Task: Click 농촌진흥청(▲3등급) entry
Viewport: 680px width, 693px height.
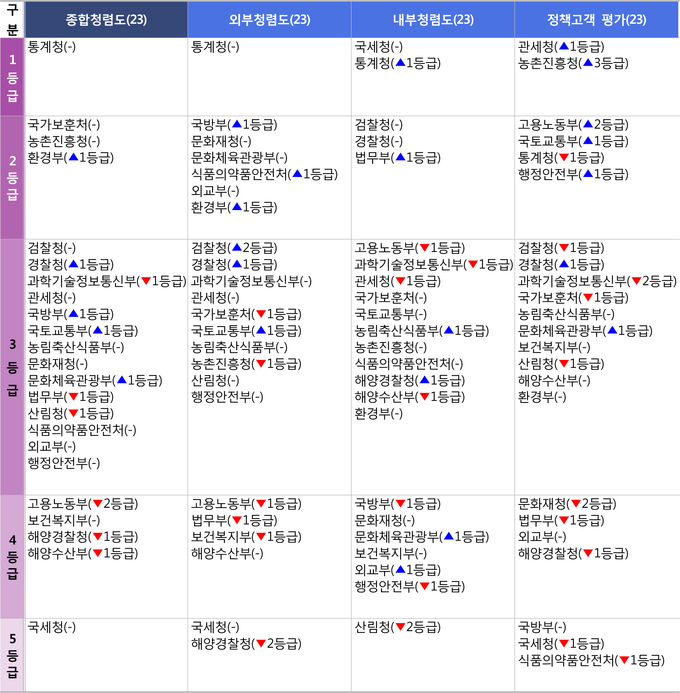Action: pos(573,63)
